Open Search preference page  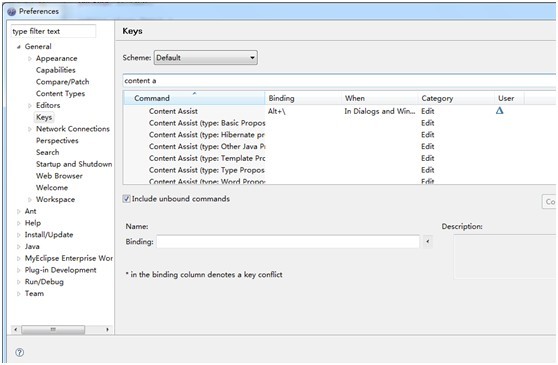[x=47, y=152]
